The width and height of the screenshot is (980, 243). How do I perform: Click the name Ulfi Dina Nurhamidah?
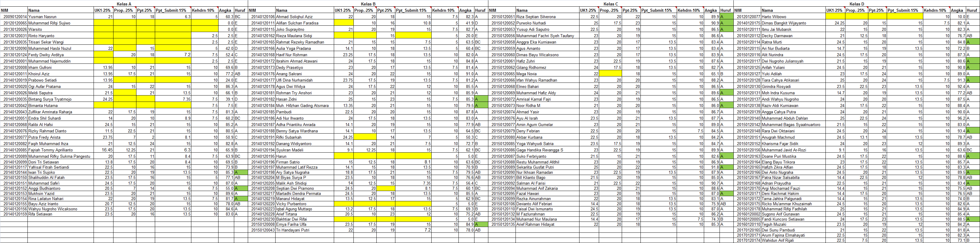[x=304, y=80]
